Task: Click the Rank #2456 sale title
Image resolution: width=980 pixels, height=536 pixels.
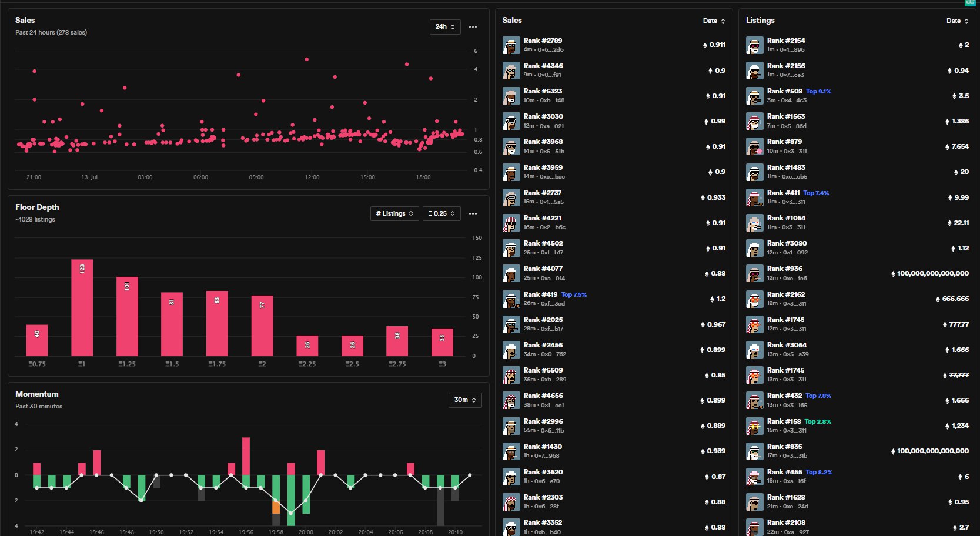Action: (x=543, y=345)
